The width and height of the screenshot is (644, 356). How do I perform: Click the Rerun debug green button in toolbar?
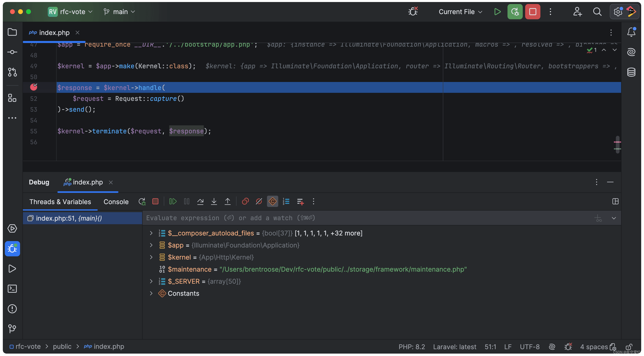pyautogui.click(x=515, y=12)
